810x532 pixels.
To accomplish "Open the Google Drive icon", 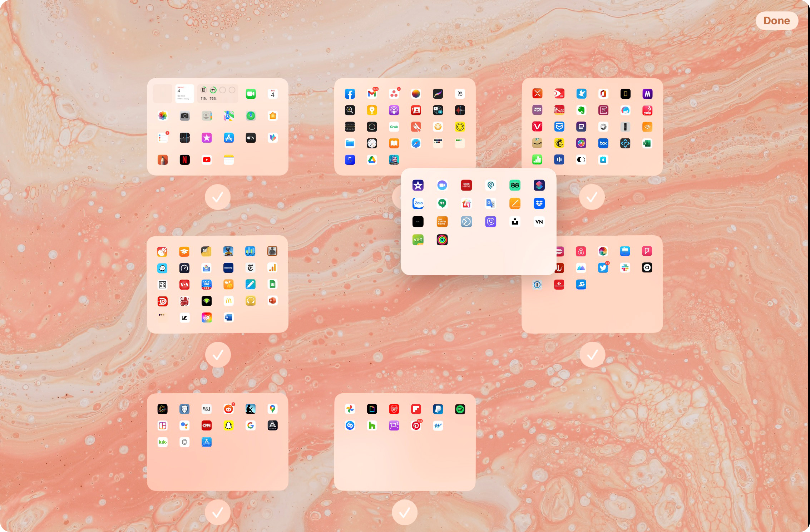I will [x=372, y=160].
